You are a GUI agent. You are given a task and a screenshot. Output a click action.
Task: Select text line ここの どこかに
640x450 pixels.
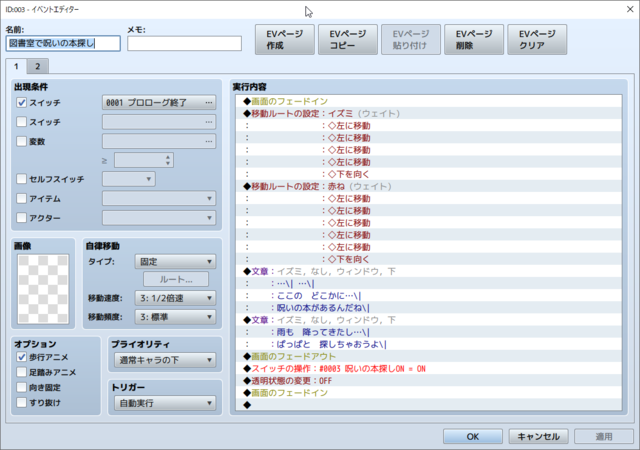(x=429, y=296)
